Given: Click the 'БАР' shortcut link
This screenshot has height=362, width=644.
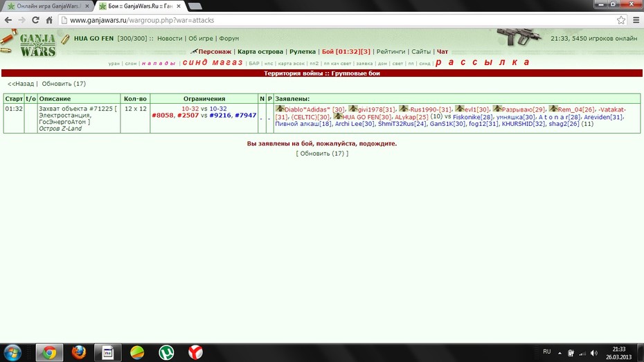Looking at the screenshot, I should [x=254, y=63].
